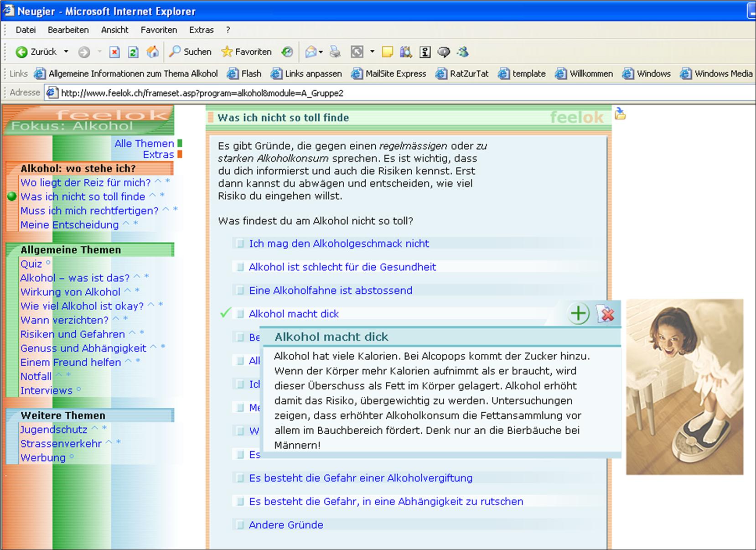Screen dimensions: 756x550
Task: Open the Flash links-bar shortcut
Action: point(245,73)
